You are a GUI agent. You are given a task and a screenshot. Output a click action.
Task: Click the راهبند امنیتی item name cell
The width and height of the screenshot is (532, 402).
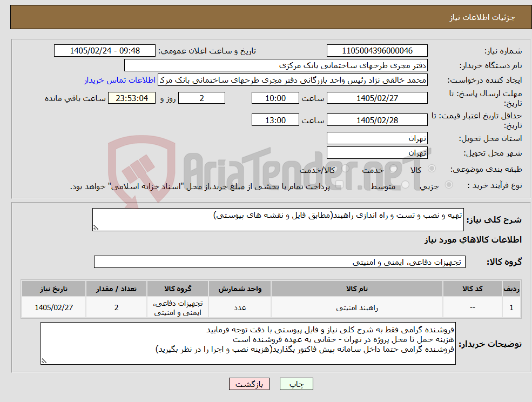pyautogui.click(x=357, y=307)
